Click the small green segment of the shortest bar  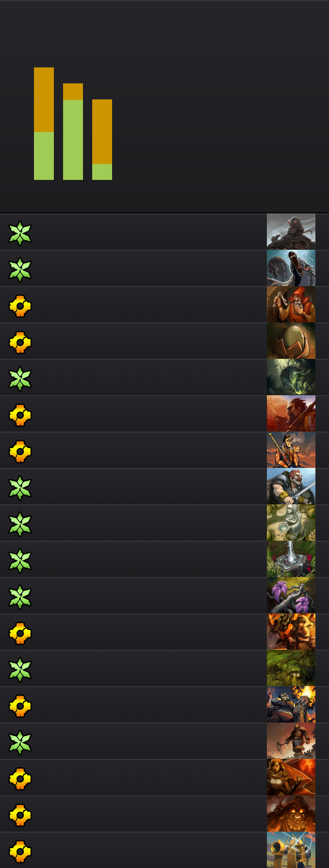102,172
